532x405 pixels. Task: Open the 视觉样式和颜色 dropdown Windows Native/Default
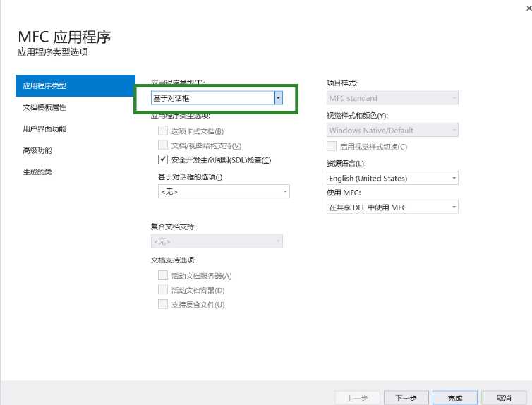pos(392,130)
